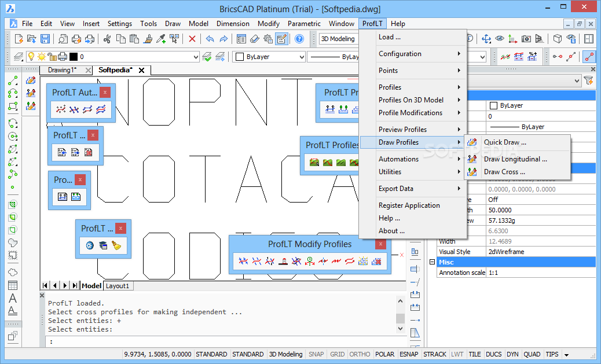Screen dimensions: 601x364
Task: Toggle ORTHO in status bar
Action: [360, 354]
